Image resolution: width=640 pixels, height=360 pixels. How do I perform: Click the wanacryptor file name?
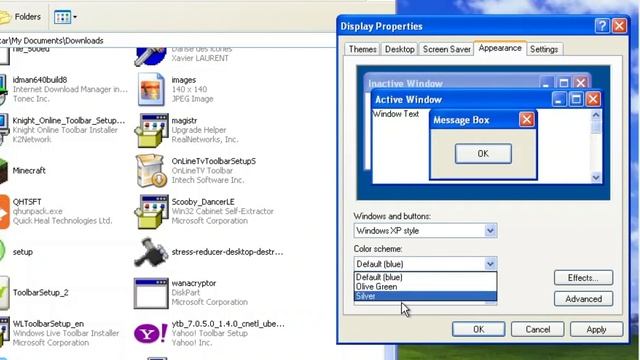193,283
